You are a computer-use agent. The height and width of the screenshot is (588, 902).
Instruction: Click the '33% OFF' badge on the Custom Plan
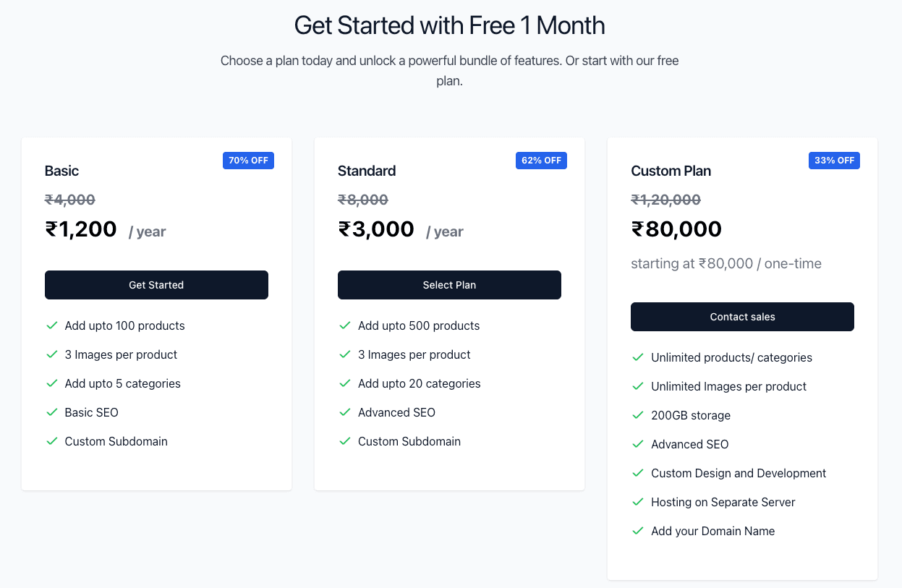pos(834,160)
